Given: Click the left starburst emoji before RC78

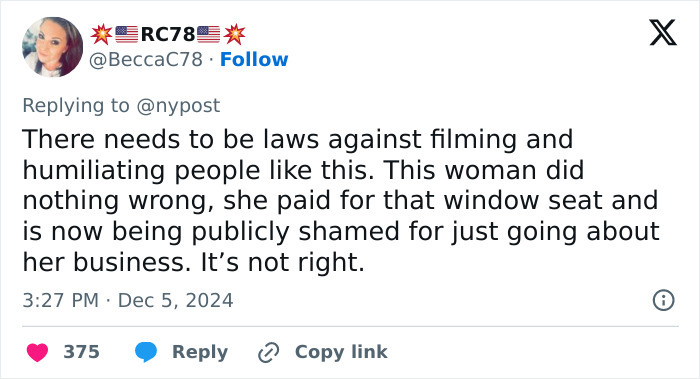Looking at the screenshot, I should tap(101, 34).
